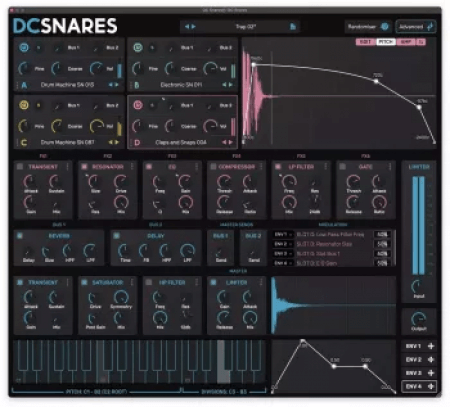The image size is (450, 407).
Task: Adjust layer A volume level slider
Action: coord(119,69)
